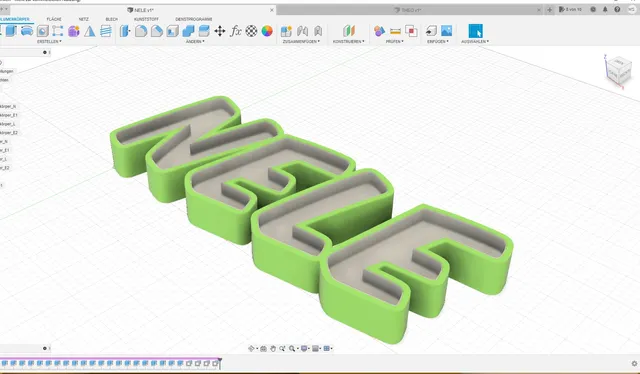
Task: Click the Measure ruler icon
Action: coord(395,31)
